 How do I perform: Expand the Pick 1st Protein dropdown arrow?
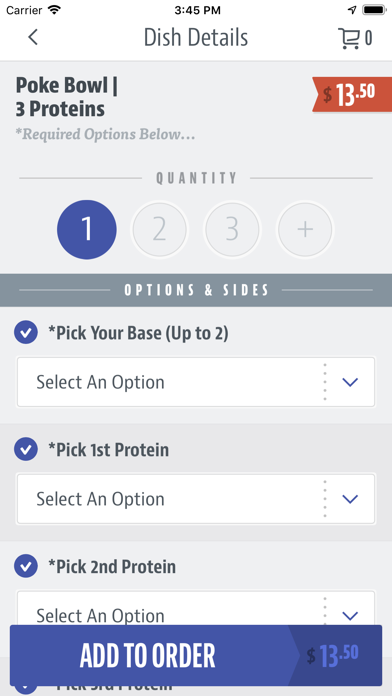point(350,499)
